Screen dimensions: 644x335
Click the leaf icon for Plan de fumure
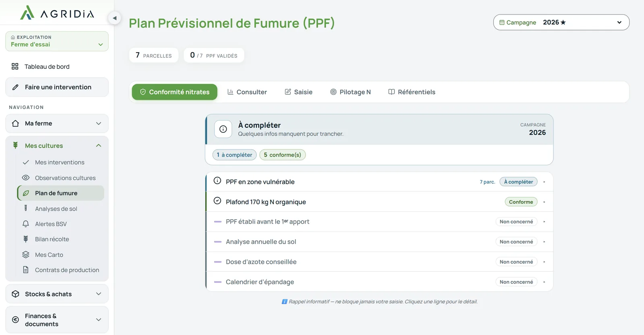click(x=26, y=193)
